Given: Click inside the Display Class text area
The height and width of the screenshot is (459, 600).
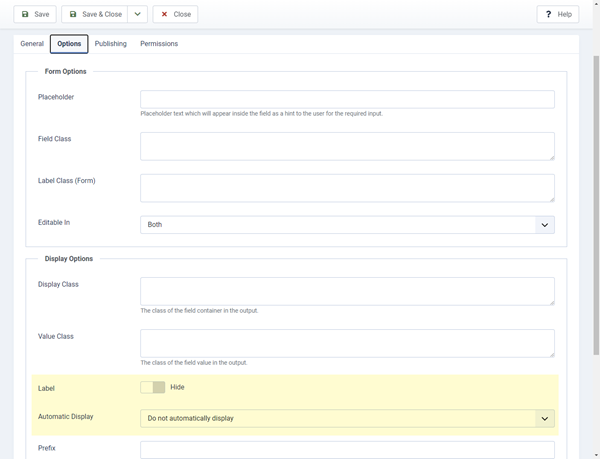Looking at the screenshot, I should coord(347,291).
